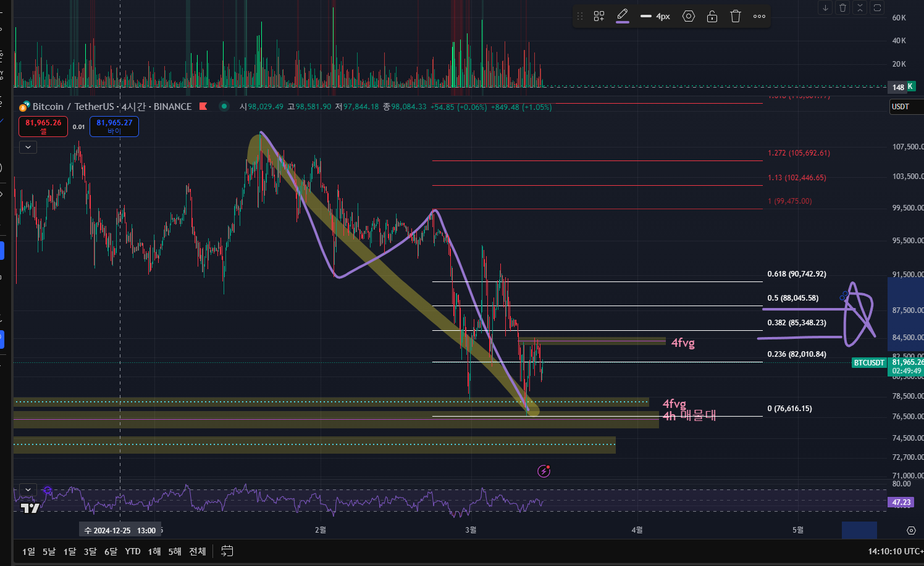Click the 4h 매물대 zone label
The width and height of the screenshot is (924, 566).
click(x=689, y=416)
